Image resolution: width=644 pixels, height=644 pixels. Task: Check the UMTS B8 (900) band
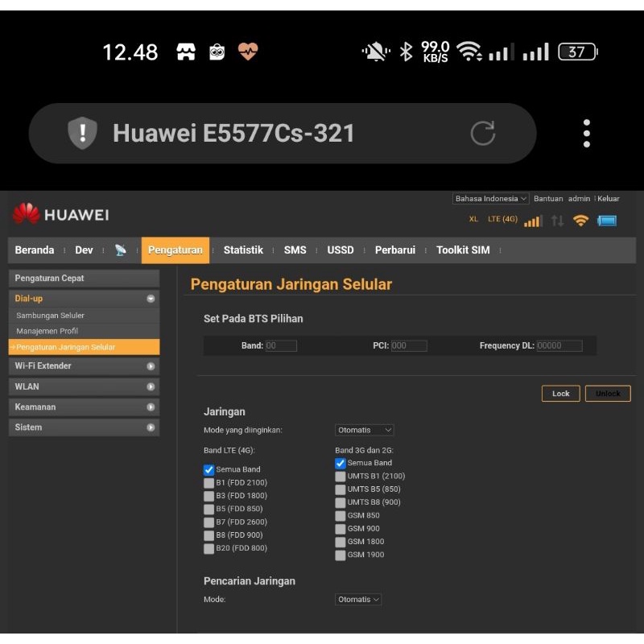tap(340, 502)
